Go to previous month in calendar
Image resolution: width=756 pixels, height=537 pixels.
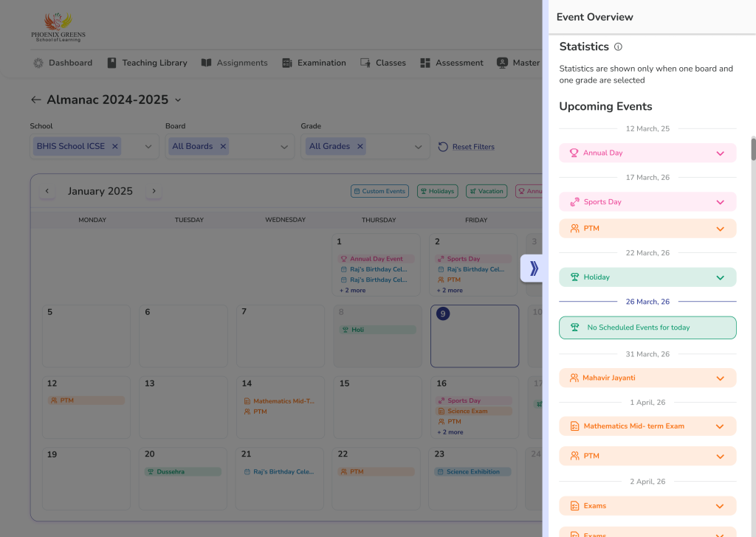click(x=47, y=191)
